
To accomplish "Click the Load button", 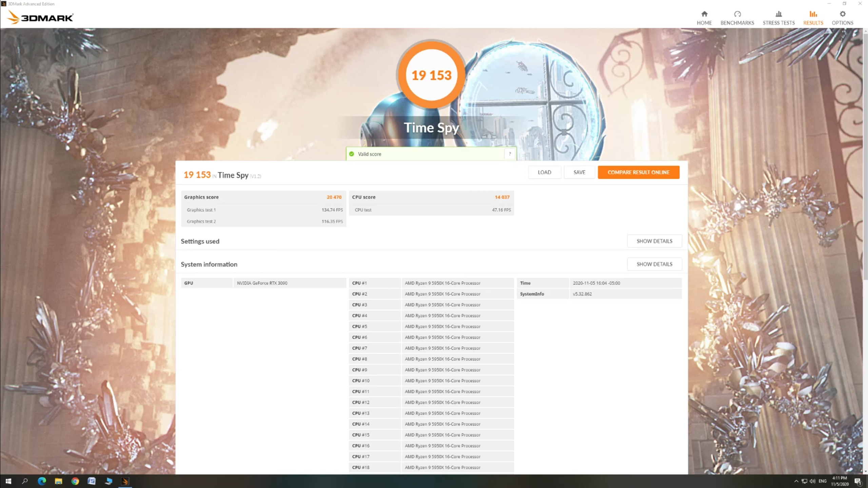I will click(544, 172).
